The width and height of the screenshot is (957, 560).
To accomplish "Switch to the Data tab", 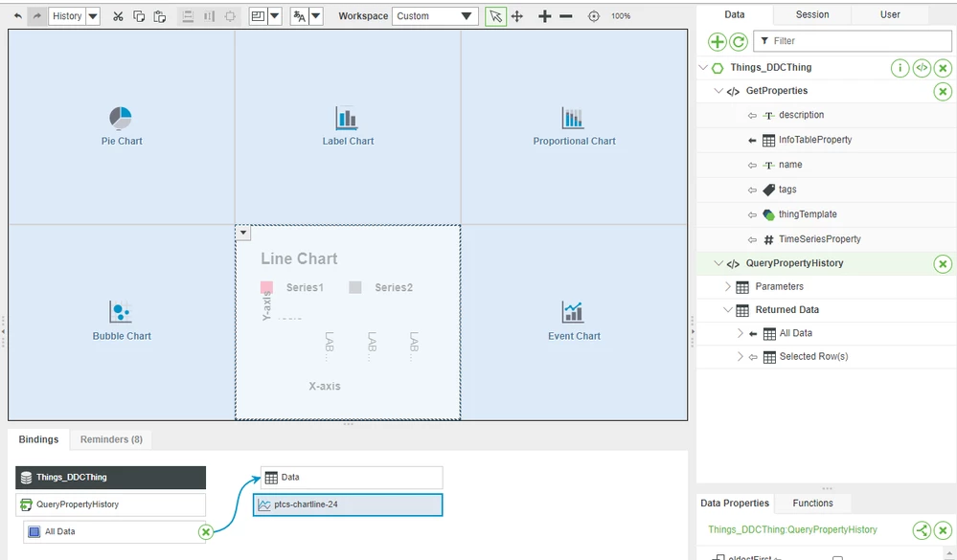I will 734,14.
